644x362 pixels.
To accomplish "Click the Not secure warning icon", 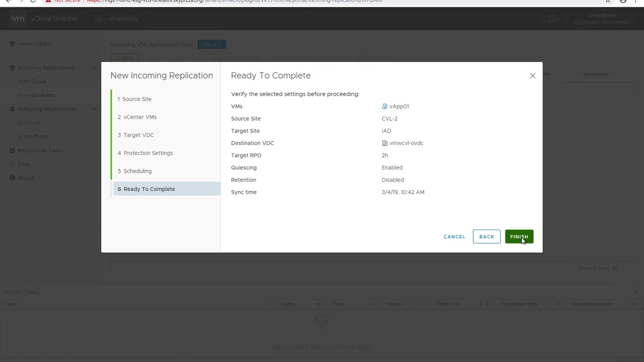I will coord(48,2).
